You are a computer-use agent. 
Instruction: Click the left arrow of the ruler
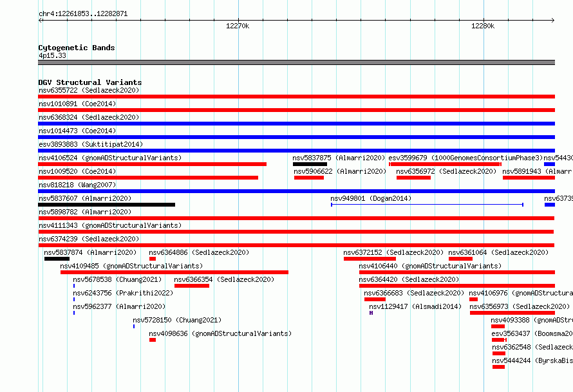click(40, 20)
